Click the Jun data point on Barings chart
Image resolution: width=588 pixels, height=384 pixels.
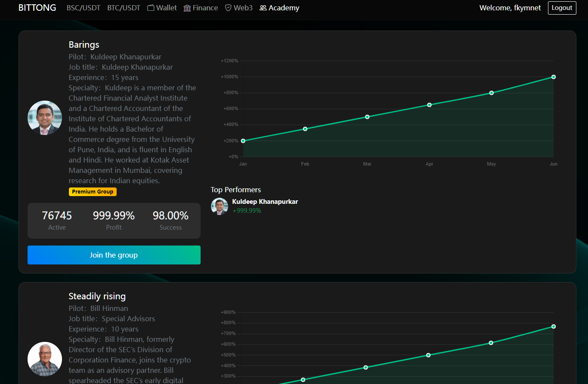point(554,77)
